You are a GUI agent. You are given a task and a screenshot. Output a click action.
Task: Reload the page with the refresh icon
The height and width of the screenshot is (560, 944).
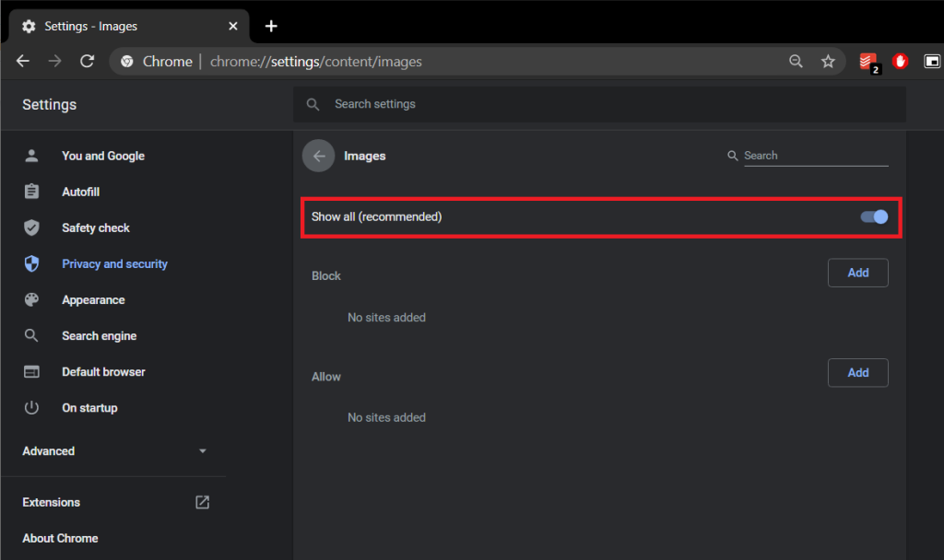[x=88, y=62]
